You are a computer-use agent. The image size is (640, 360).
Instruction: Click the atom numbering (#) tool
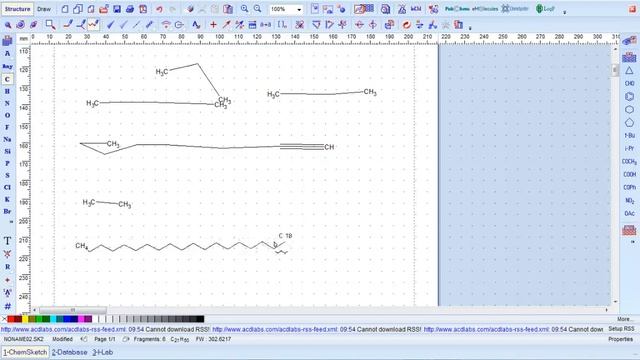pos(7,306)
